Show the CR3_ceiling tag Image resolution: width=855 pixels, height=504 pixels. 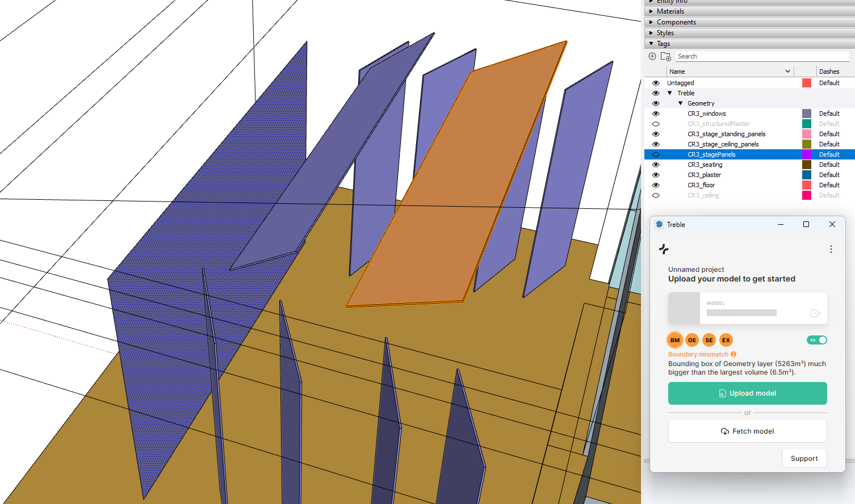tap(656, 195)
